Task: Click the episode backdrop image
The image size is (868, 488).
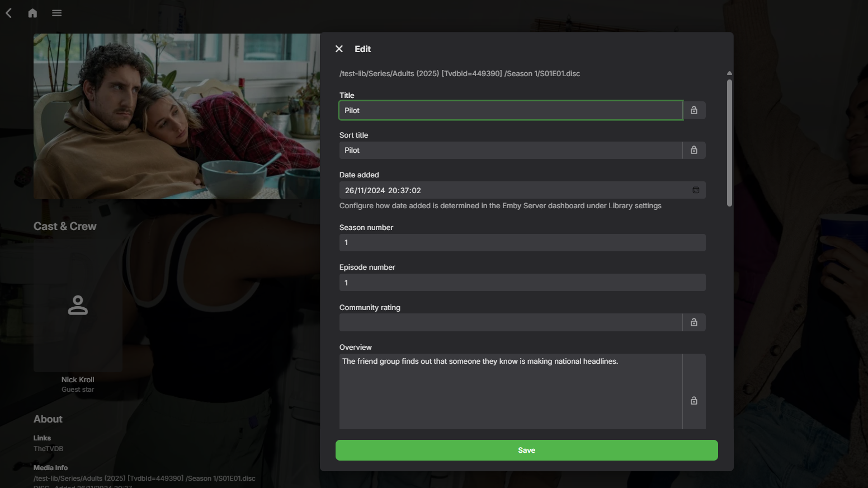Action: pos(177,116)
